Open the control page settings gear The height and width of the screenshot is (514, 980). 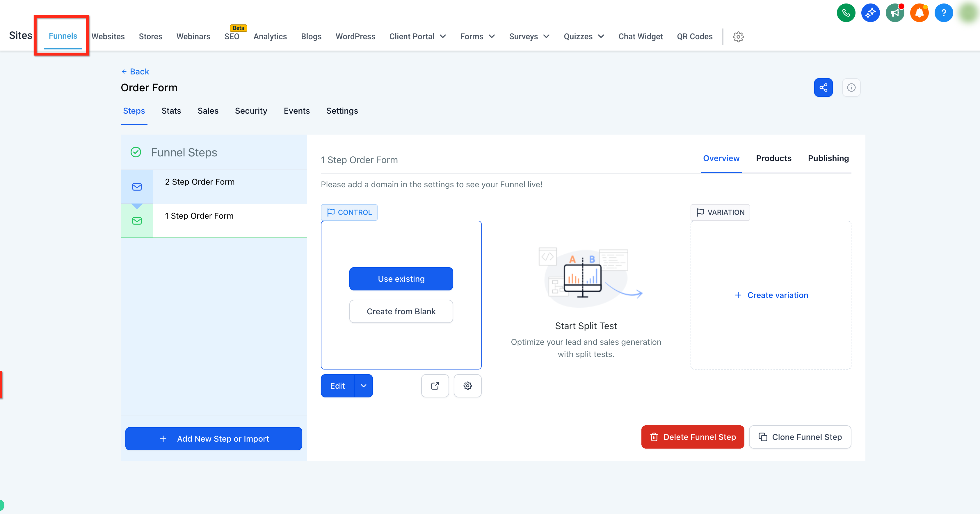click(x=467, y=386)
